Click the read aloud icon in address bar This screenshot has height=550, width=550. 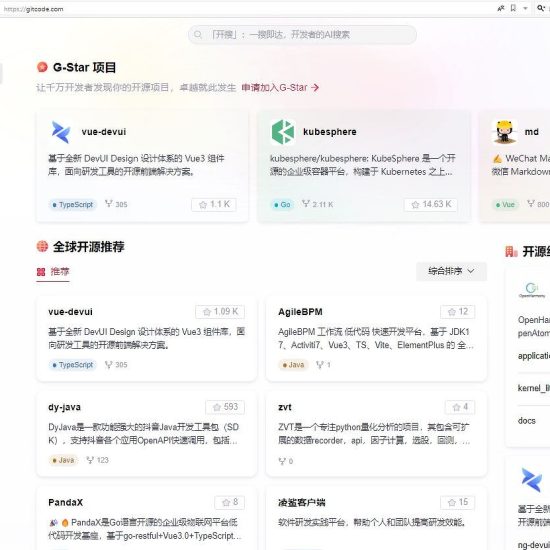(501, 8)
